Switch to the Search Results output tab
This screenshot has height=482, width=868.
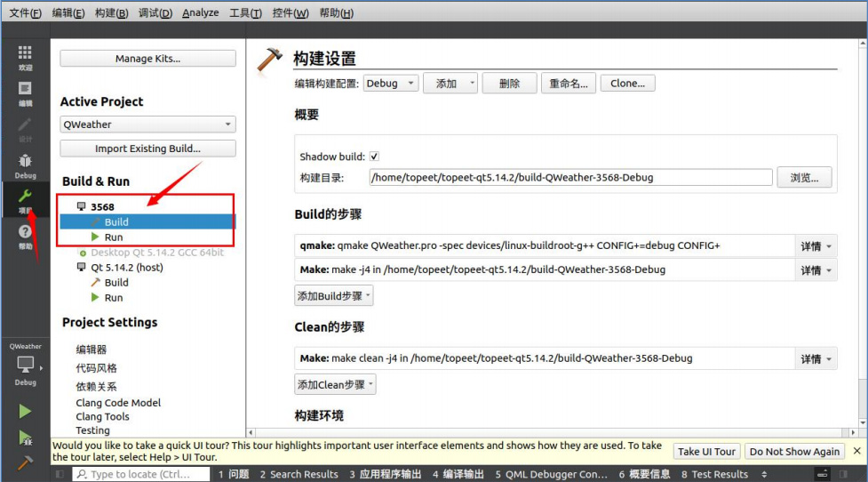click(299, 474)
